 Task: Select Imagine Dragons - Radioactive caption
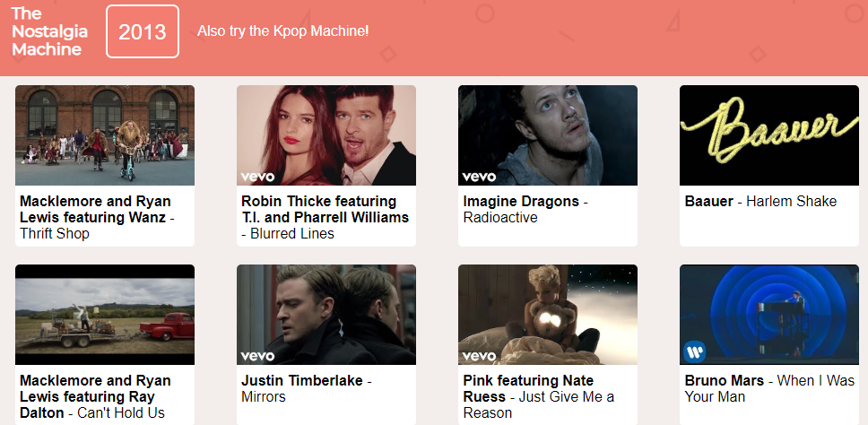pyautogui.click(x=525, y=209)
